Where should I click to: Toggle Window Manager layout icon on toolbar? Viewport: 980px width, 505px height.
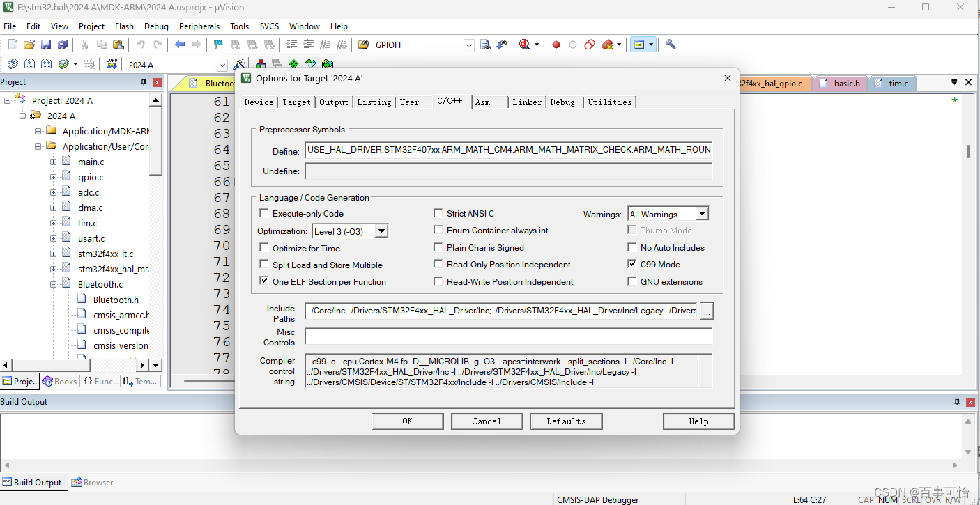(640, 44)
